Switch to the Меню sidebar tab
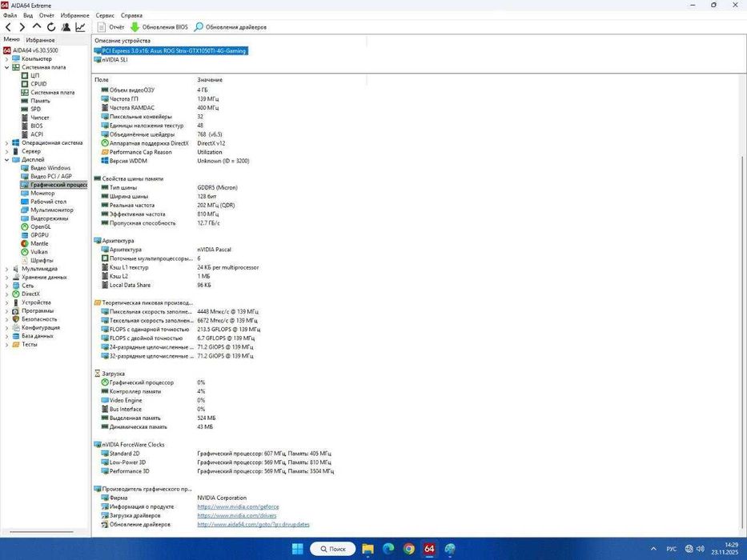 pyautogui.click(x=11, y=39)
